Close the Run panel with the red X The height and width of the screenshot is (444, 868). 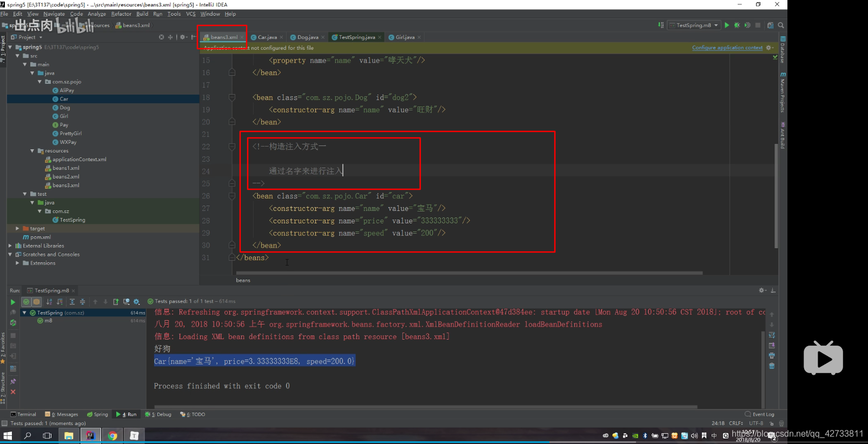[x=13, y=392]
